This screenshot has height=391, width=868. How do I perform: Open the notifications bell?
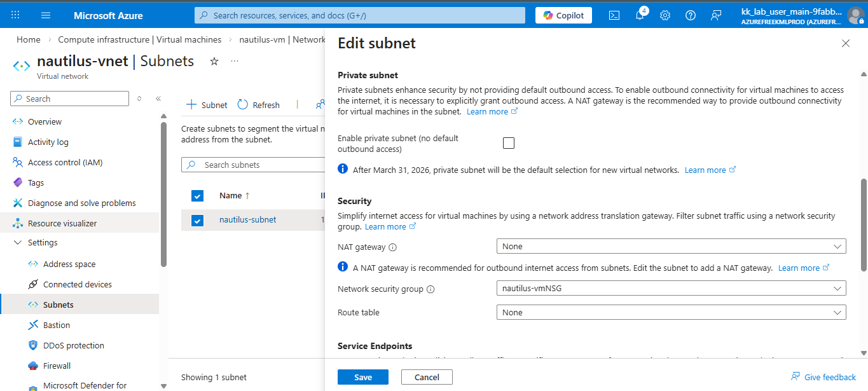(x=640, y=15)
